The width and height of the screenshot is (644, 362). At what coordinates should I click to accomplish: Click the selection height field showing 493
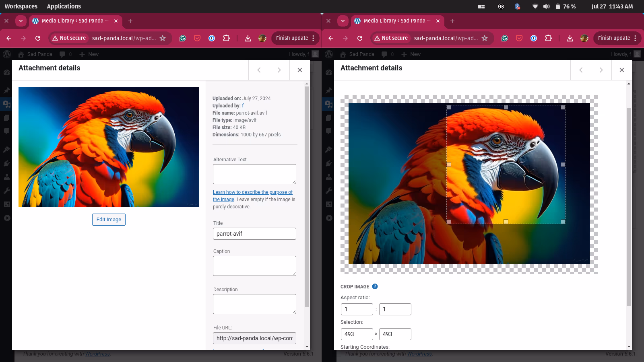pyautogui.click(x=395, y=334)
